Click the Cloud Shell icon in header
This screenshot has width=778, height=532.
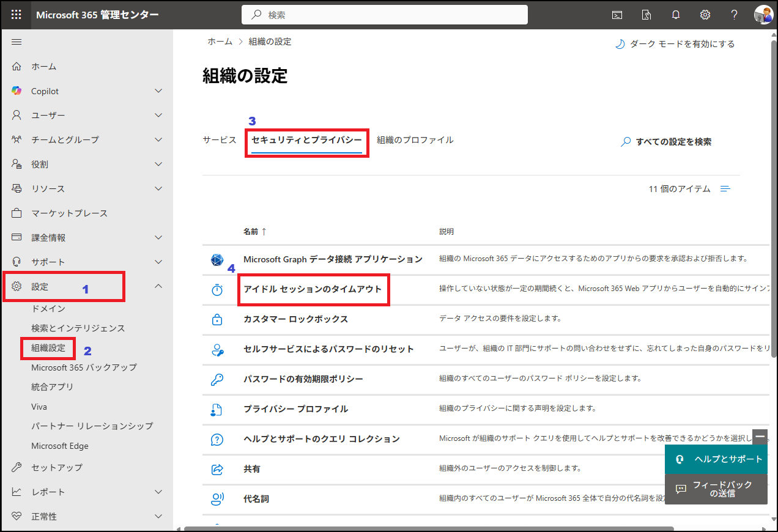pos(617,15)
